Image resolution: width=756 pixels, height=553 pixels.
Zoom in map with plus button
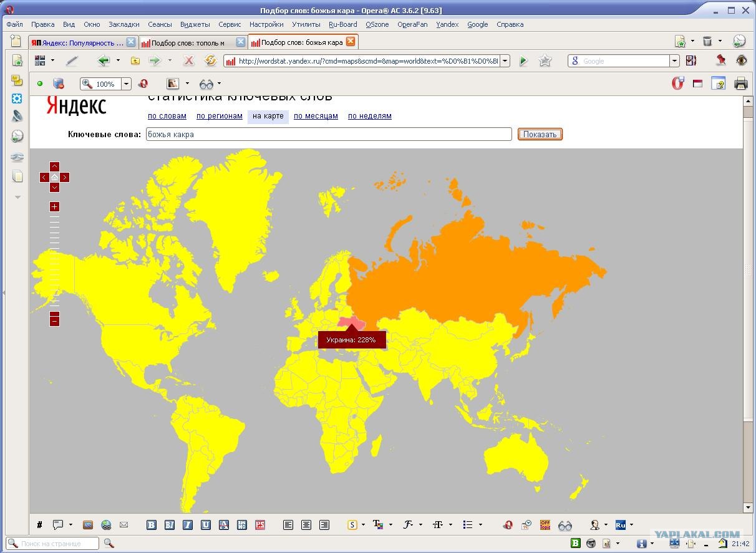pos(55,207)
